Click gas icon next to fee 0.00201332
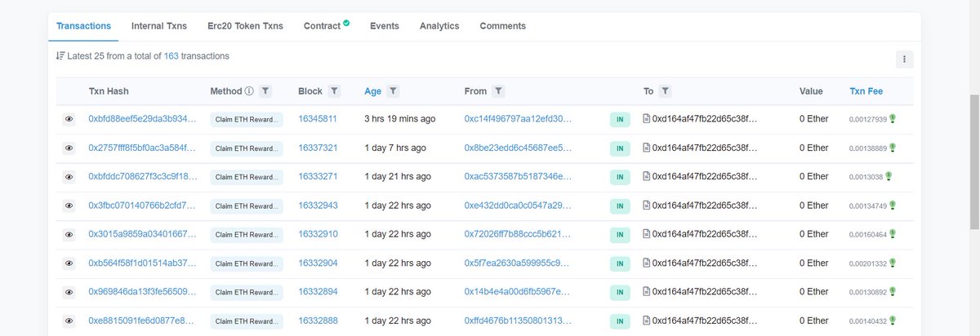 coord(893,263)
